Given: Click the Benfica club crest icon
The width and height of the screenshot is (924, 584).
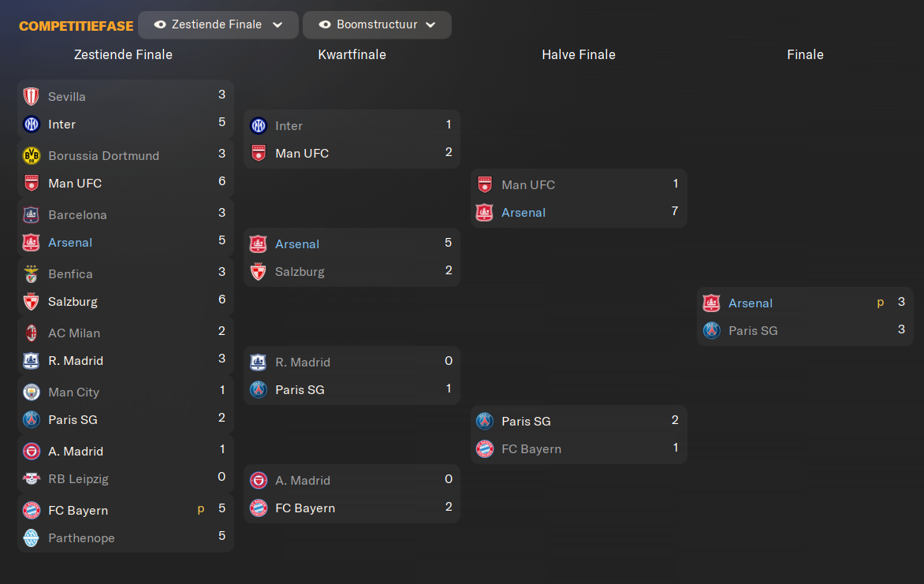Looking at the screenshot, I should (32, 274).
